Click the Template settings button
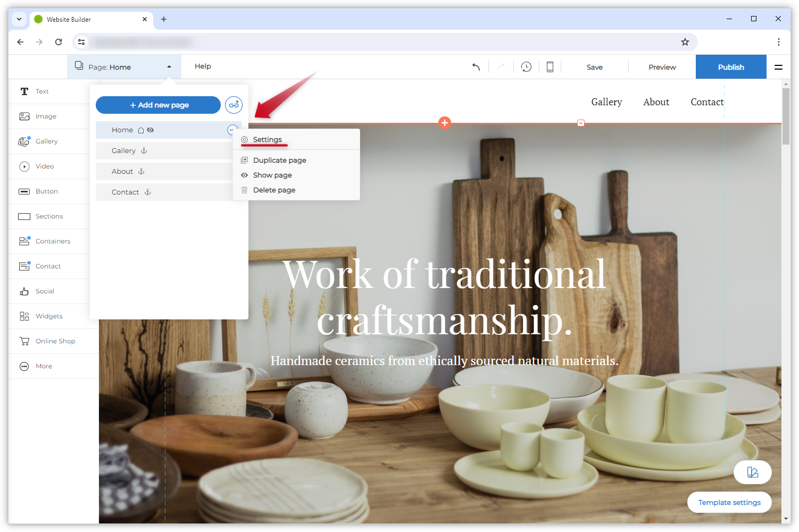 click(x=729, y=502)
